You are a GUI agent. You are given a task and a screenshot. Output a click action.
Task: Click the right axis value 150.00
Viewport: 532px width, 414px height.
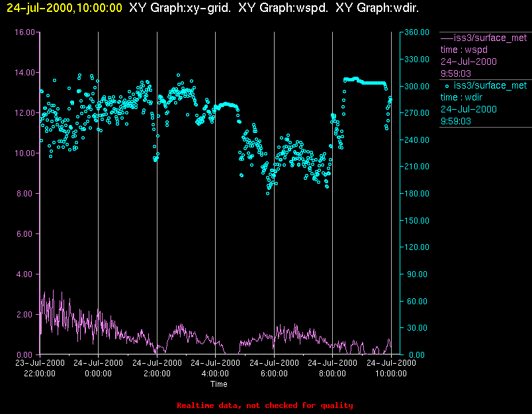(x=417, y=221)
